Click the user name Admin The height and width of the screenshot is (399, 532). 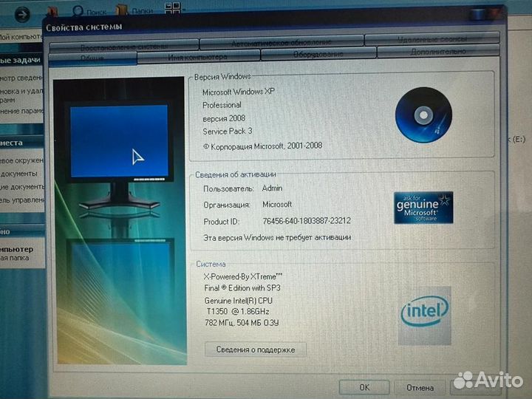272,188
